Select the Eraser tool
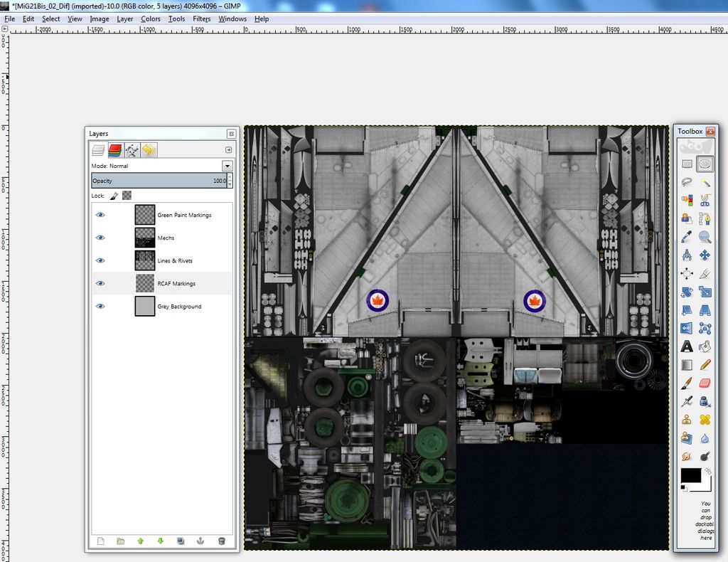The image size is (728, 562). 704,383
